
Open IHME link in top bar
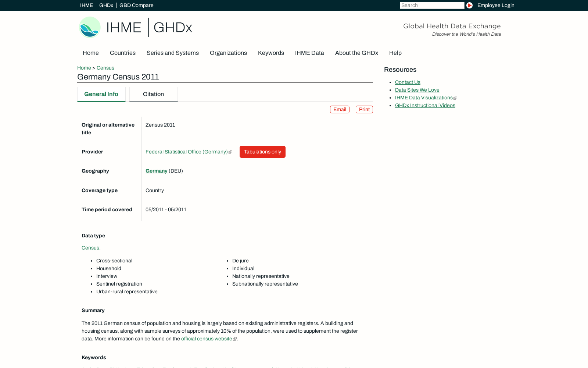point(86,6)
